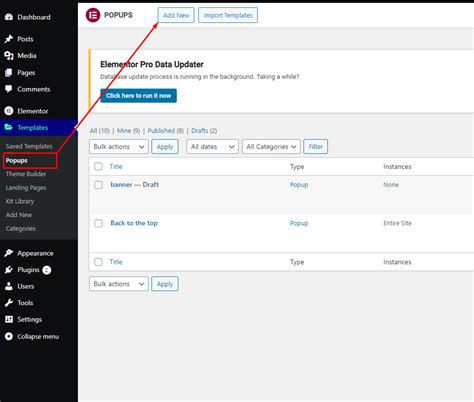The height and width of the screenshot is (402, 474).
Task: Select Landing Pages submenu item
Action: click(x=26, y=188)
